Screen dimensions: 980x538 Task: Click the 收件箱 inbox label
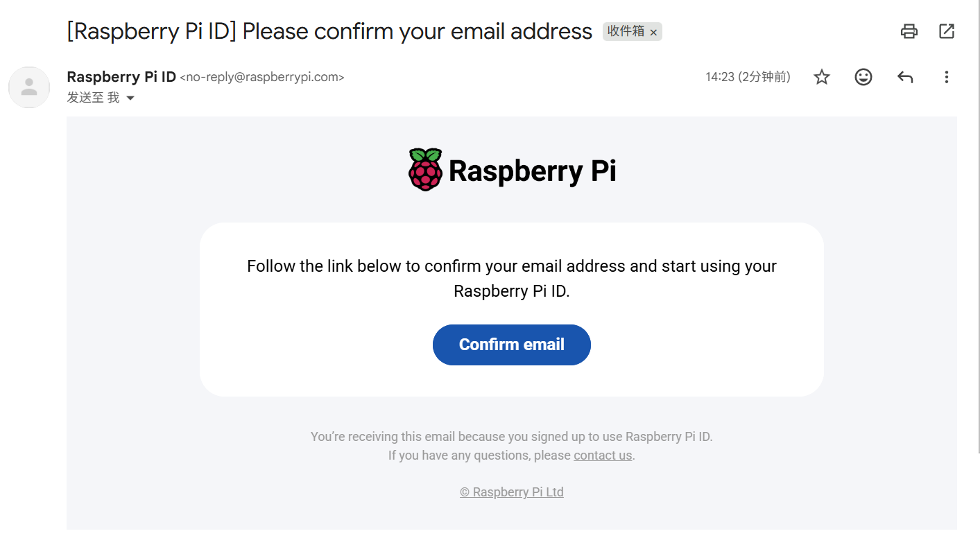click(626, 31)
